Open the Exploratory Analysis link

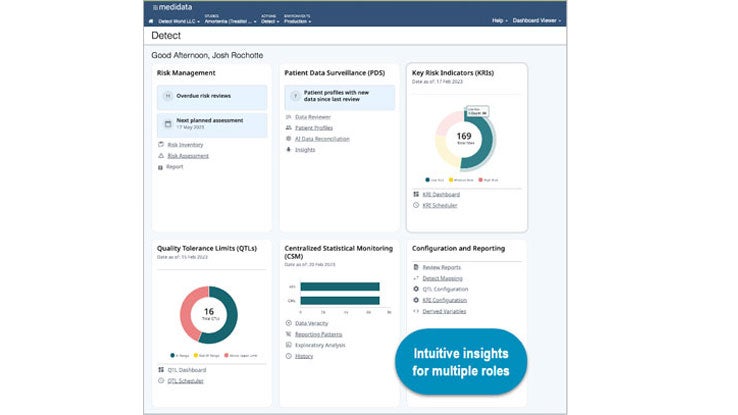[x=320, y=345]
